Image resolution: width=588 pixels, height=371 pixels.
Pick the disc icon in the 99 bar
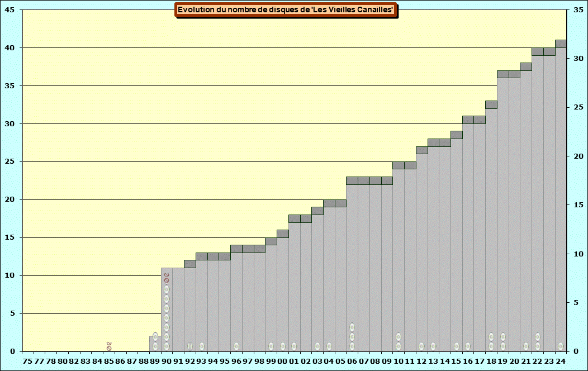click(x=271, y=346)
